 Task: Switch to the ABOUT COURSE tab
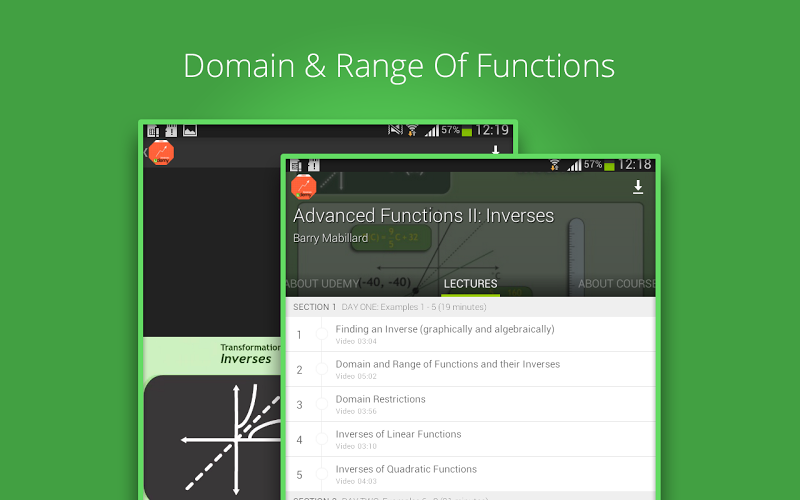point(616,284)
